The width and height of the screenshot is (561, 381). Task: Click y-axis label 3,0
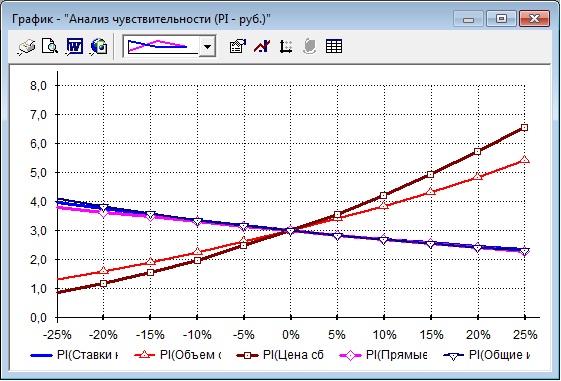click(x=38, y=231)
